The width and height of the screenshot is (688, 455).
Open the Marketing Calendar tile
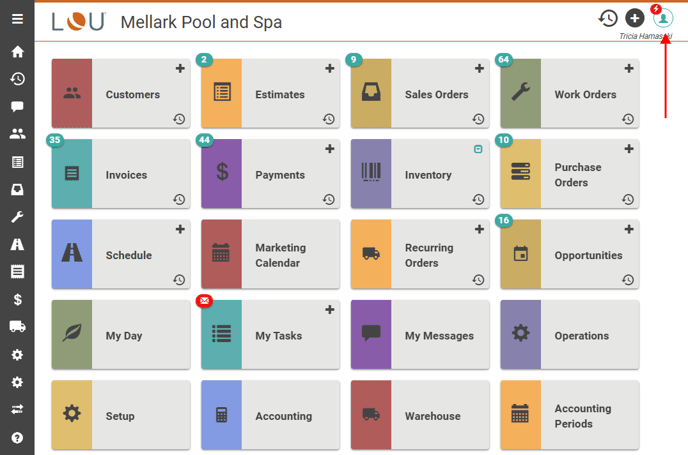(x=270, y=255)
